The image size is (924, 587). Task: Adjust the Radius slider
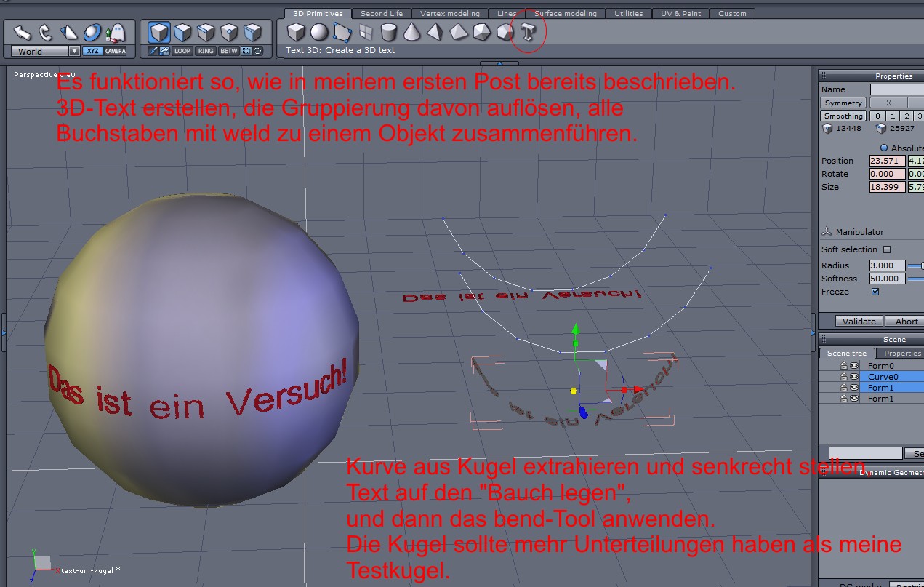click(917, 265)
